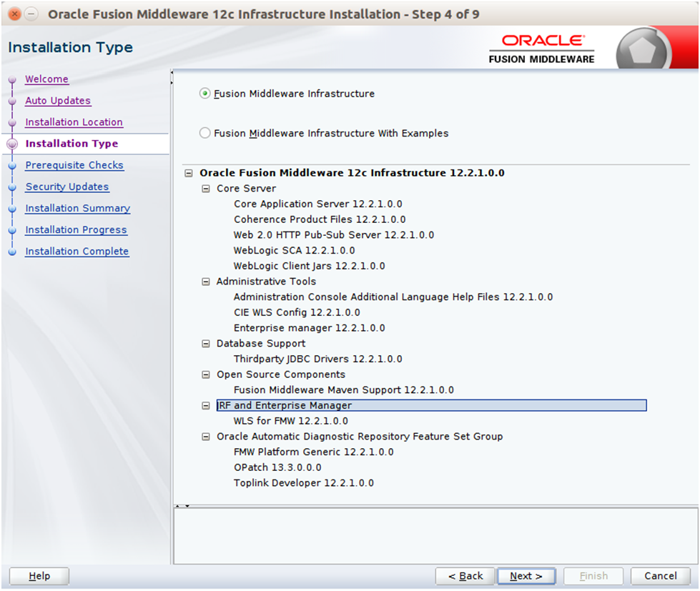The image size is (700, 591).
Task: Click the Back button
Action: 465,576
